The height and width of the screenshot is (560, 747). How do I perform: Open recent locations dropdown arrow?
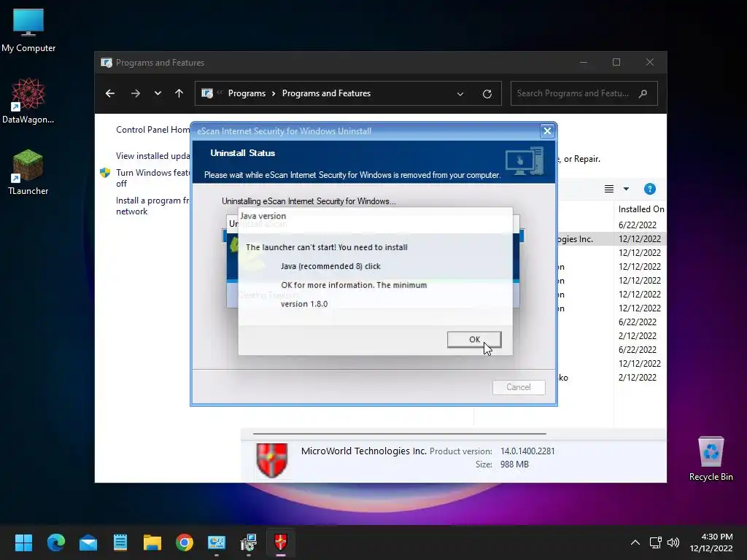coord(158,93)
